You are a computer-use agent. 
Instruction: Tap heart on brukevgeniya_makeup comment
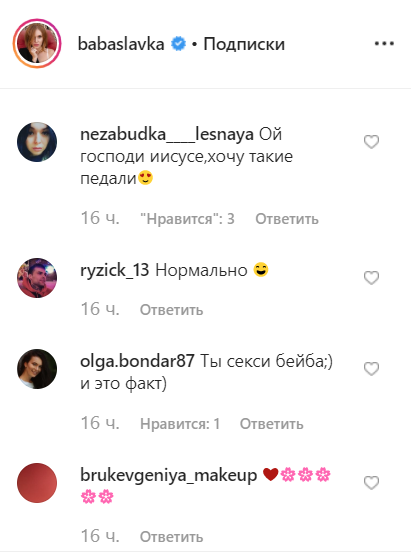pos(371,483)
